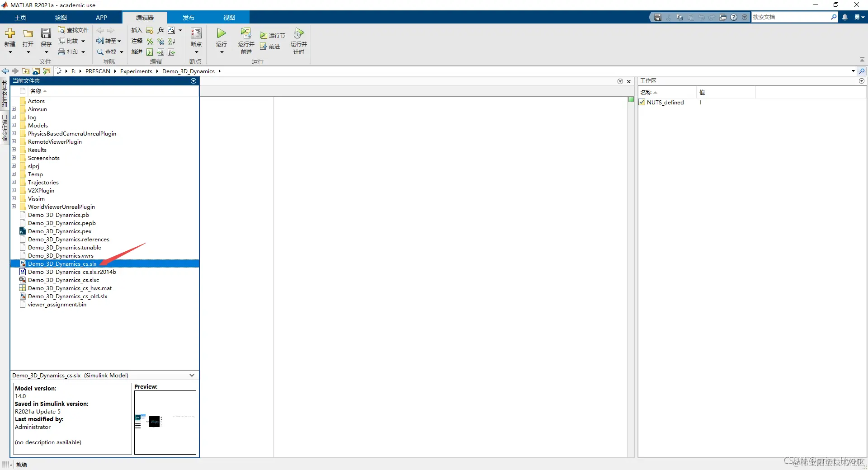Switch to the Home (主页) tab

click(x=20, y=17)
